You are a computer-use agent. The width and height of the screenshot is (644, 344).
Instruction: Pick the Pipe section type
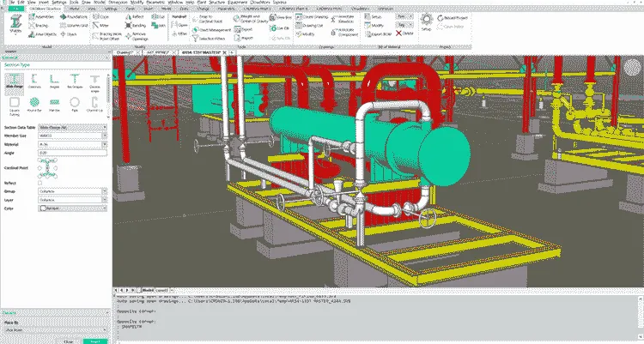pos(75,104)
